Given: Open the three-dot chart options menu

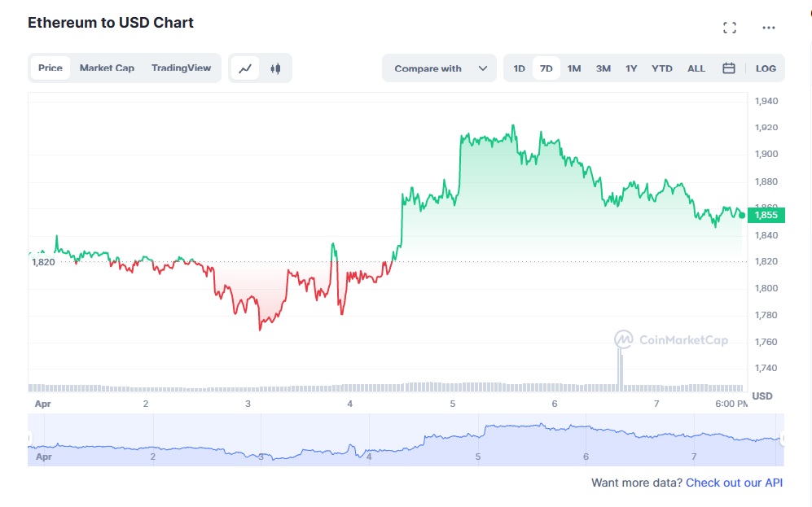Looking at the screenshot, I should [x=769, y=27].
